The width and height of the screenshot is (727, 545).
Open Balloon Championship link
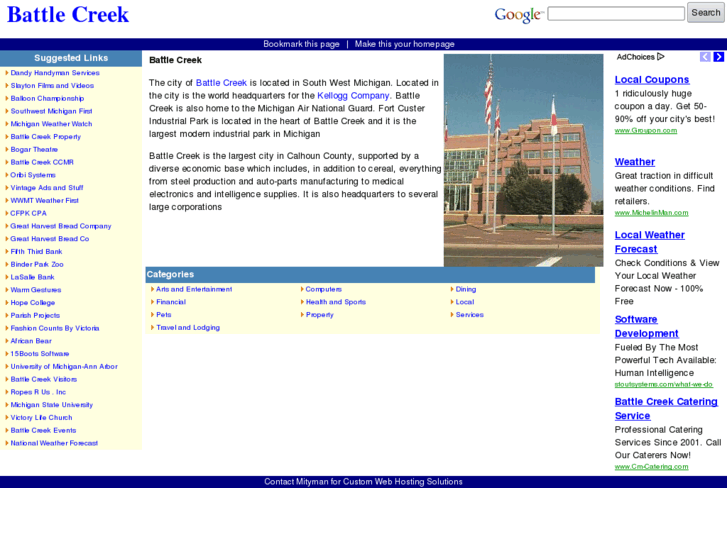coord(47,98)
